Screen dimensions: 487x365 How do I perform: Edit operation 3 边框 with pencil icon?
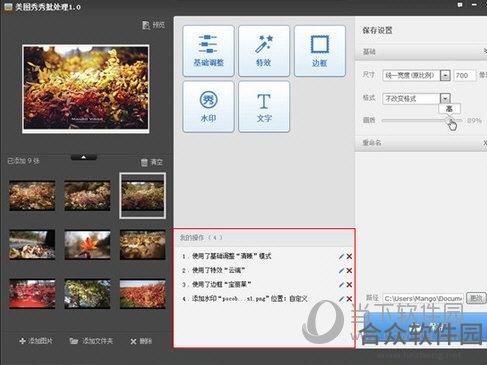341,285
